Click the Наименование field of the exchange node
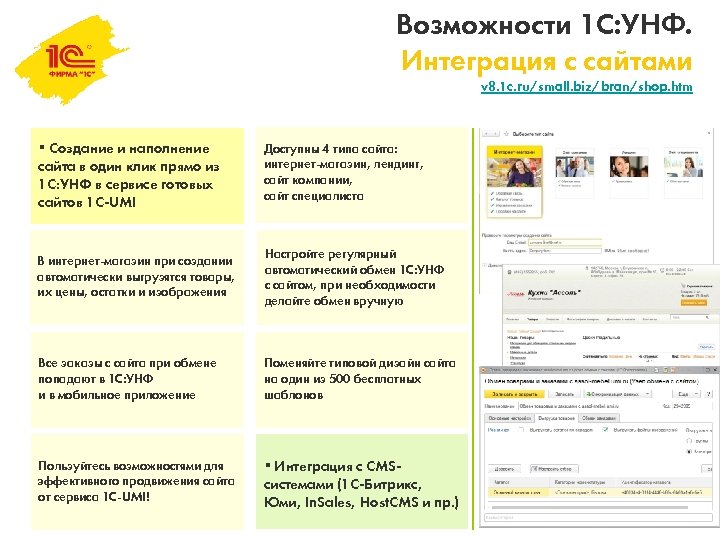 tap(588, 406)
